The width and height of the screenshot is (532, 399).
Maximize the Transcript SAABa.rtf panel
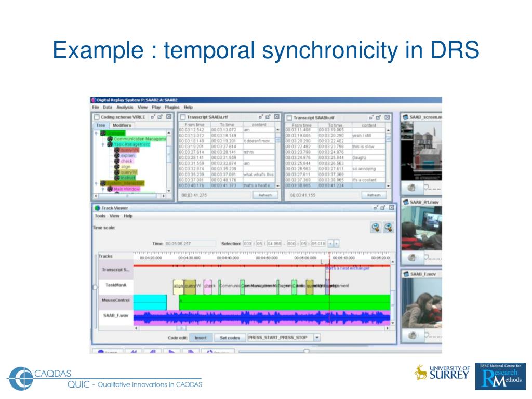click(x=268, y=117)
